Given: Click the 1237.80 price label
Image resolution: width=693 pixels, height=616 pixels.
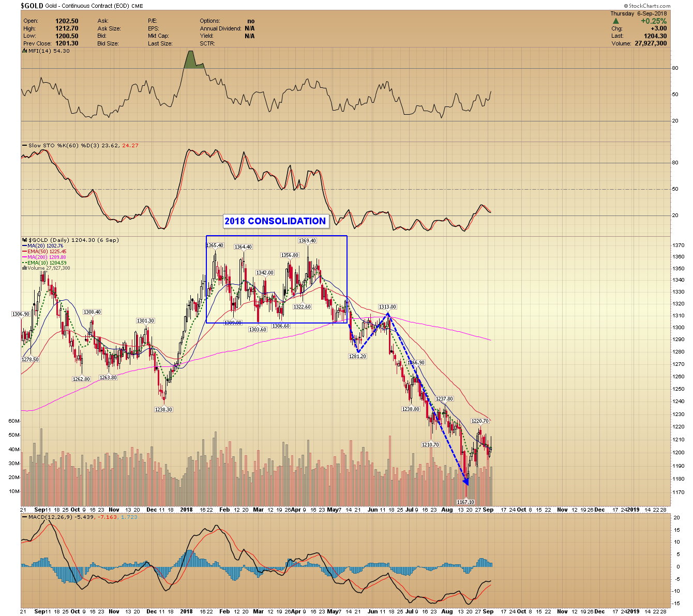Looking at the screenshot, I should (444, 399).
